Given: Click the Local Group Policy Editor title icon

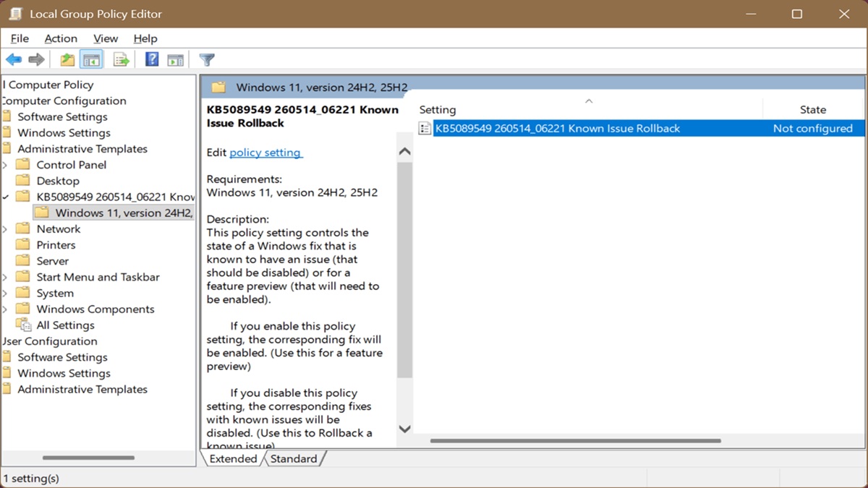Looking at the screenshot, I should coord(15,14).
